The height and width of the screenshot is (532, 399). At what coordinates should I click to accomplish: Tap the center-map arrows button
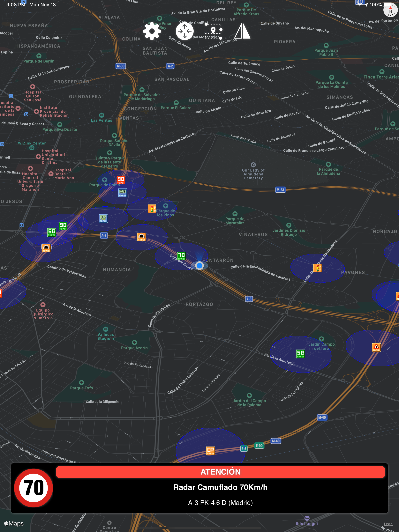184,31
